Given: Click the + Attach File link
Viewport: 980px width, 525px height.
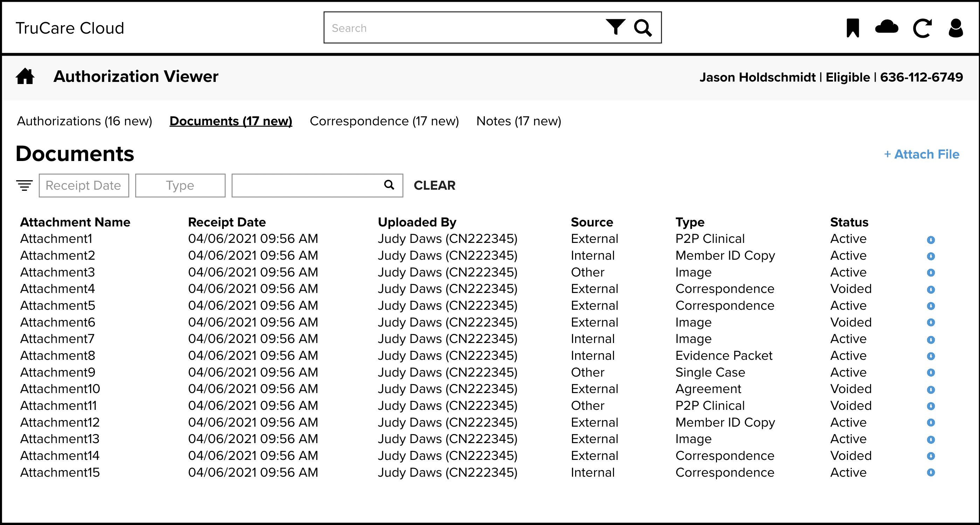Looking at the screenshot, I should [x=922, y=154].
